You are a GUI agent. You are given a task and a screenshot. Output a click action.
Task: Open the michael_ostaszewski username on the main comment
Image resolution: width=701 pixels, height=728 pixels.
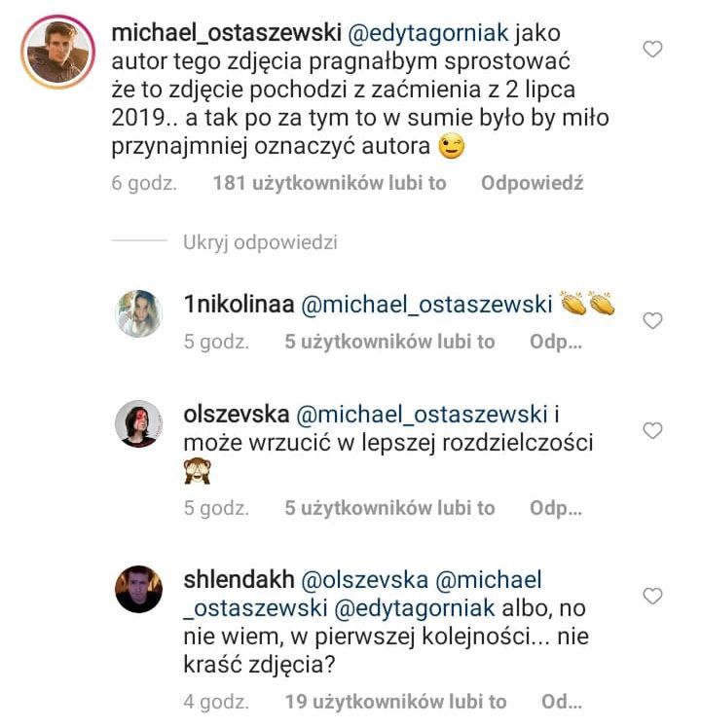coord(226,33)
